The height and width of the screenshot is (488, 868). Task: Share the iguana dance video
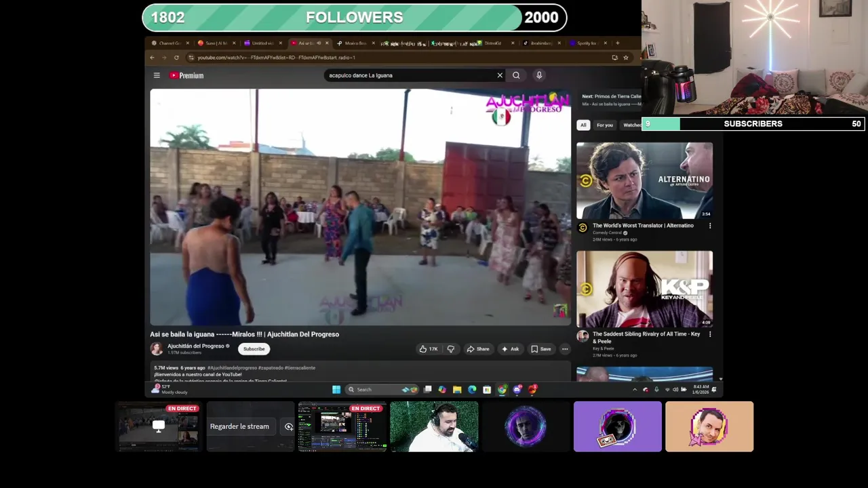pos(477,349)
